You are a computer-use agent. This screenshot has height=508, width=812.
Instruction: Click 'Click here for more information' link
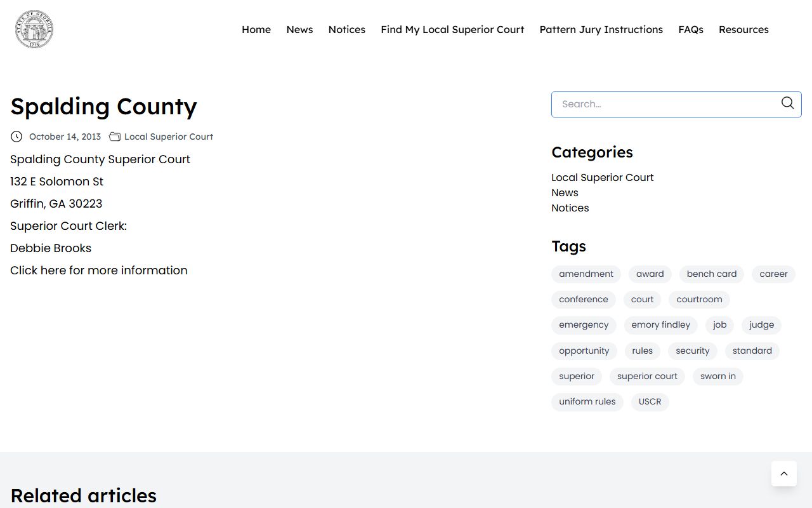[x=99, y=271]
